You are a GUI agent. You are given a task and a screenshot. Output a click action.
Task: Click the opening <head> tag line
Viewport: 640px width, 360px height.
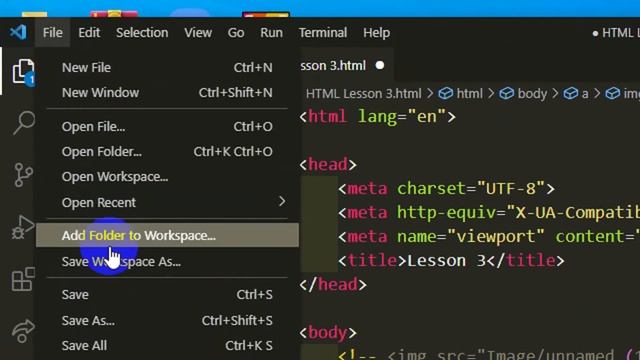point(328,164)
